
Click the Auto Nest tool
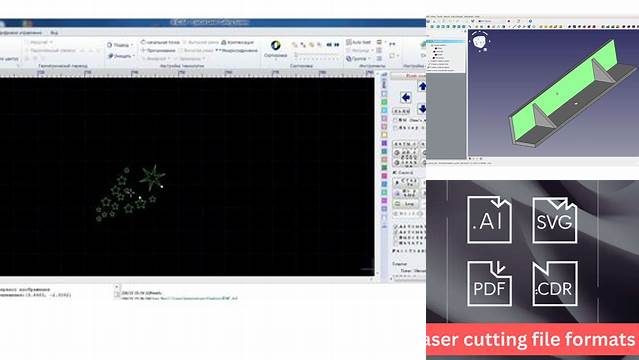click(x=358, y=42)
